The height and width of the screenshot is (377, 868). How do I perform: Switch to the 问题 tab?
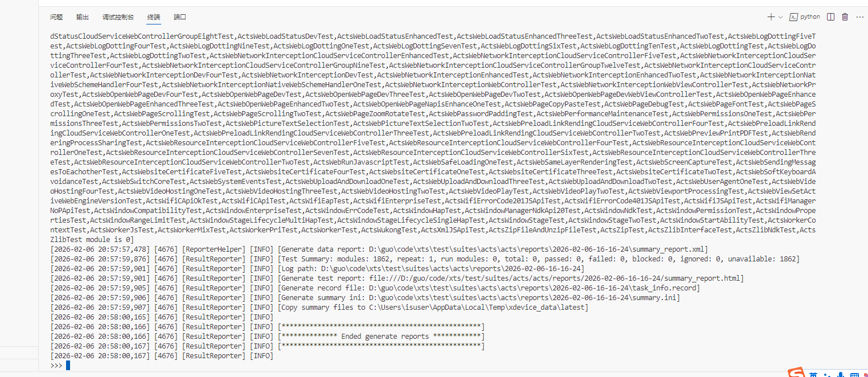56,18
